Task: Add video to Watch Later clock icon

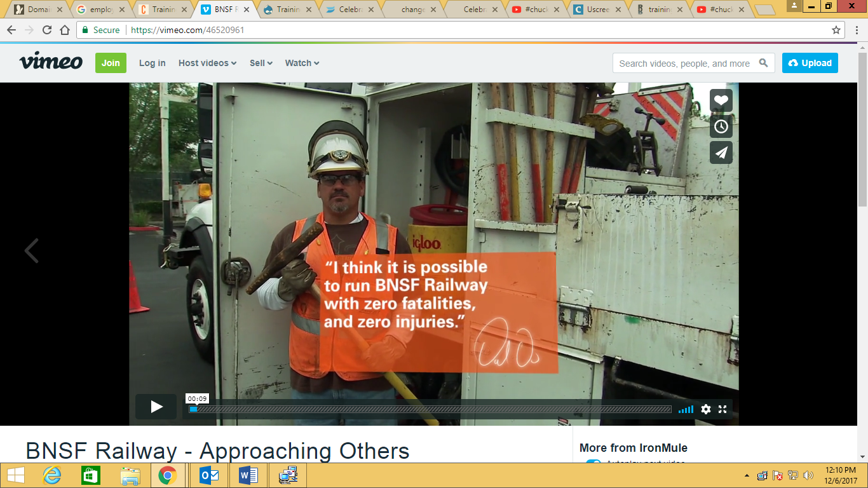Action: 721,126
